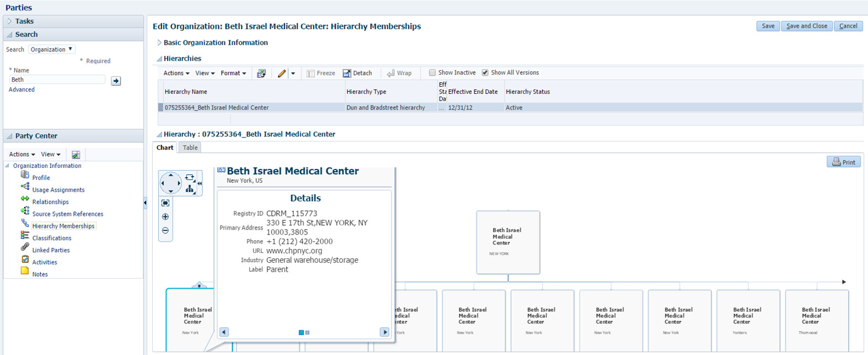Click the search go arrow beside the Name field
This screenshot has height=355, width=868.
click(x=116, y=81)
